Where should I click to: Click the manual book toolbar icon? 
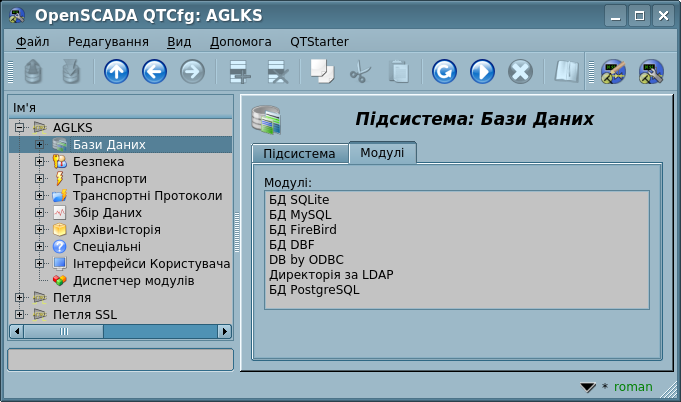click(x=567, y=72)
